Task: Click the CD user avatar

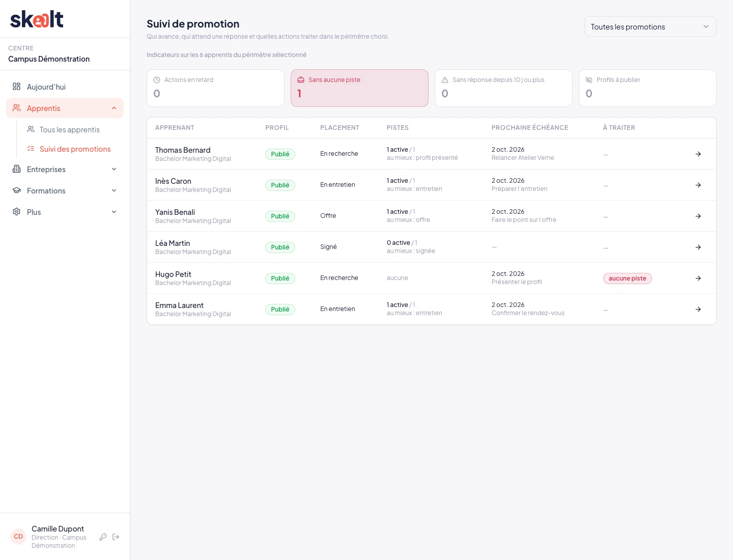Action: point(18,537)
